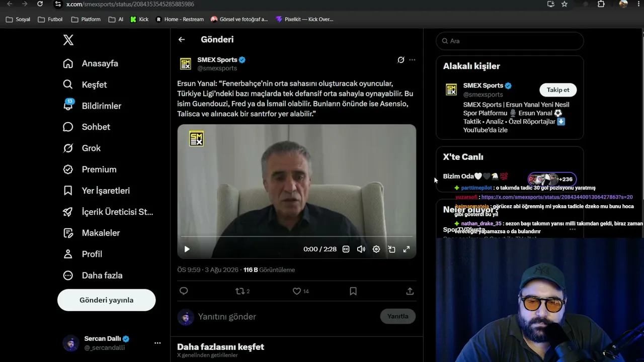Open SMEX Sports avatar on the post
The width and height of the screenshot is (644, 362).
click(x=185, y=64)
